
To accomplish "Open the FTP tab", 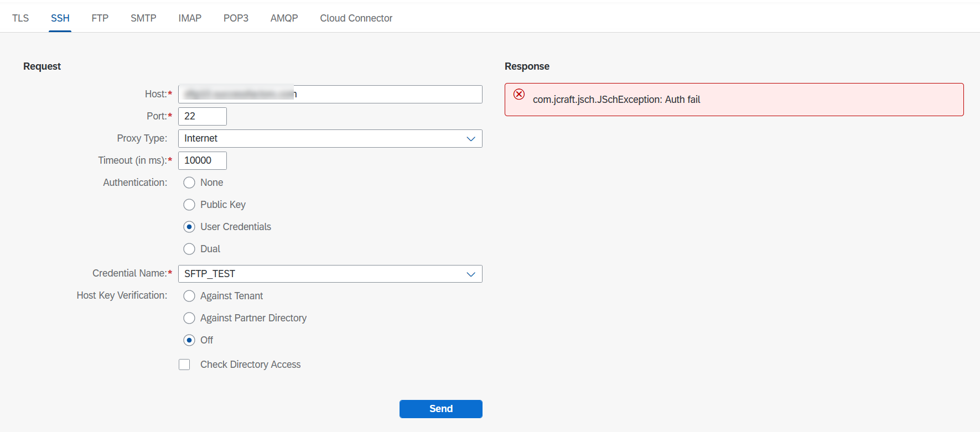I will coord(100,18).
